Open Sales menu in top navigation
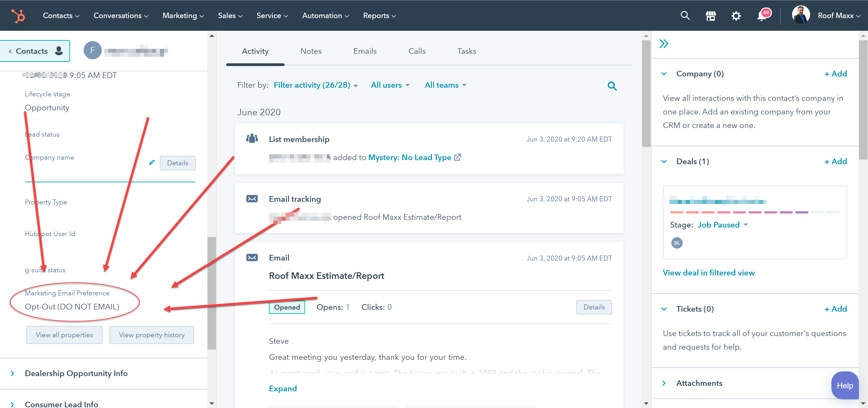Screen dimensions: 868x408 coord(230,16)
